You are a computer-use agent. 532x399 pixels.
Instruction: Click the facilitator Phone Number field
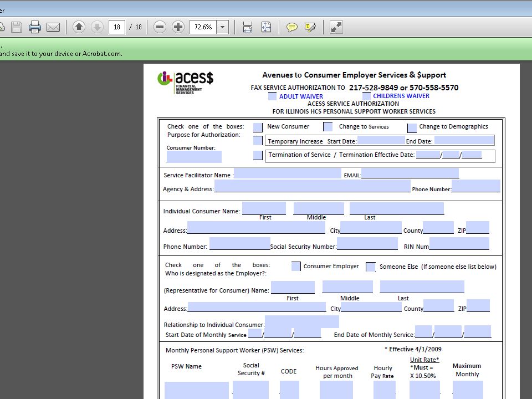click(x=475, y=186)
